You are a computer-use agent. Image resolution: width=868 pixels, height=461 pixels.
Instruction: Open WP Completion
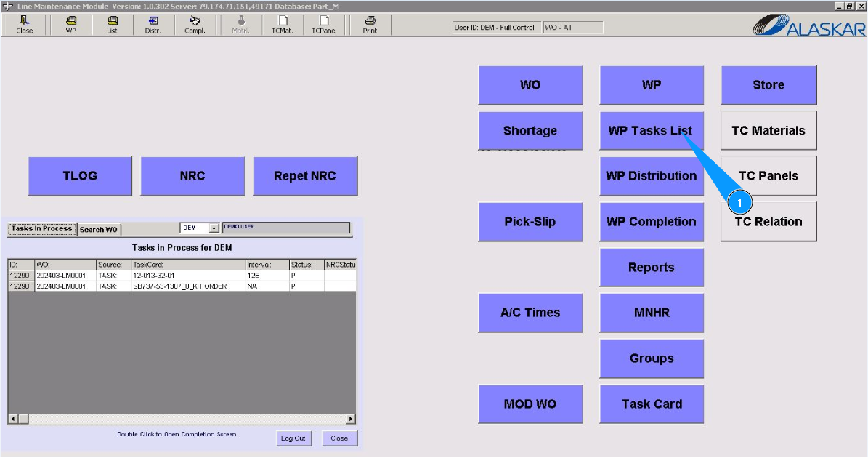coord(652,222)
